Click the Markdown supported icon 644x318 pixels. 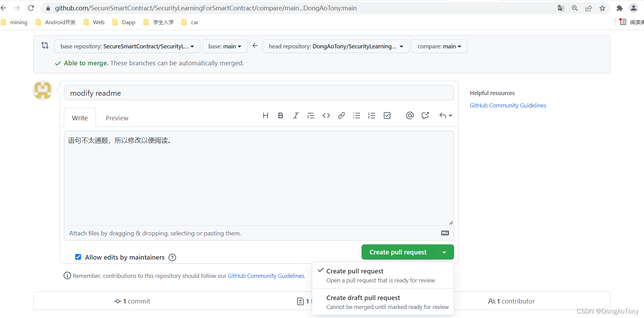445,233
